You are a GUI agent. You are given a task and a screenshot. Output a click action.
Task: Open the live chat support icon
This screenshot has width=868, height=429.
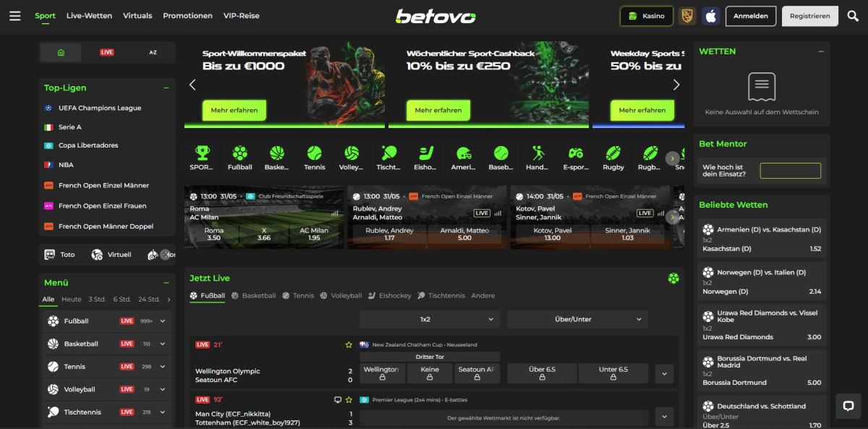(x=848, y=407)
